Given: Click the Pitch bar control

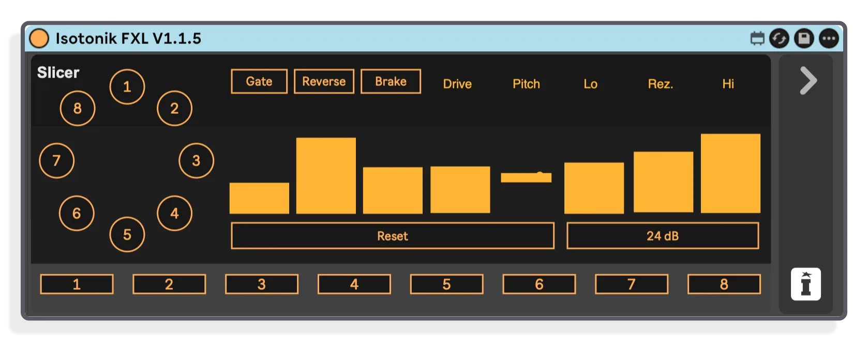Looking at the screenshot, I should pyautogui.click(x=526, y=177).
